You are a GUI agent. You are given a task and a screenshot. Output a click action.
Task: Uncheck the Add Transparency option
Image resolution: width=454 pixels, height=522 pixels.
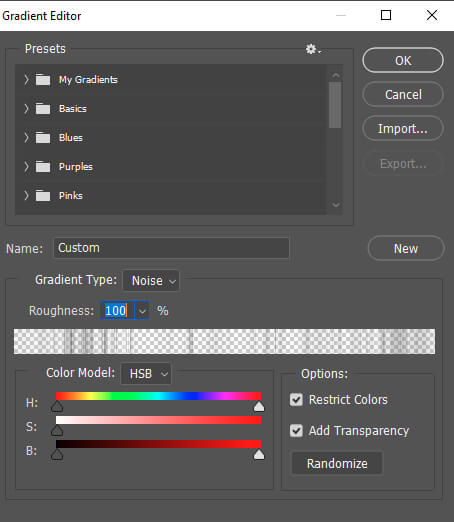coord(296,431)
